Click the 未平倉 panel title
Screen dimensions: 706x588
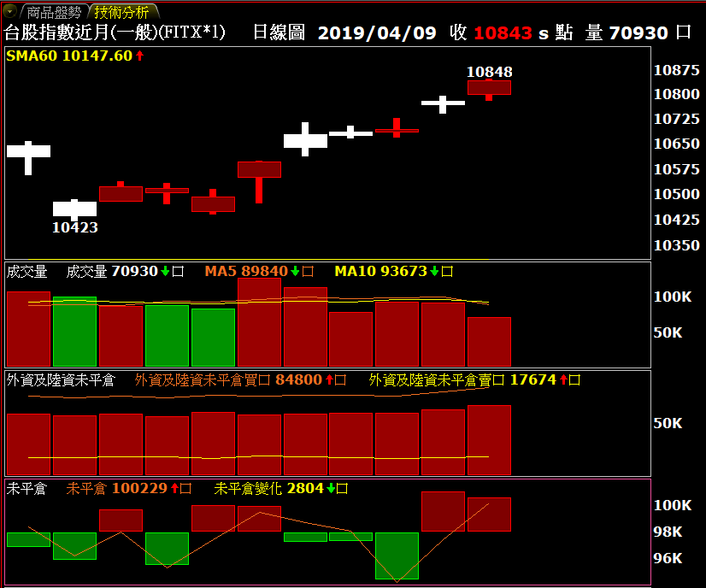point(26,489)
